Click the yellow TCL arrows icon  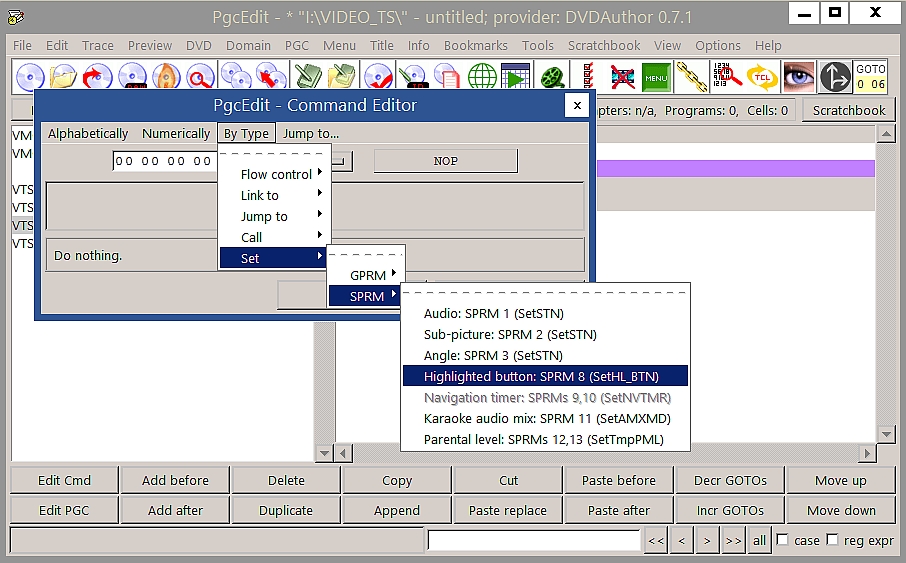coord(762,77)
